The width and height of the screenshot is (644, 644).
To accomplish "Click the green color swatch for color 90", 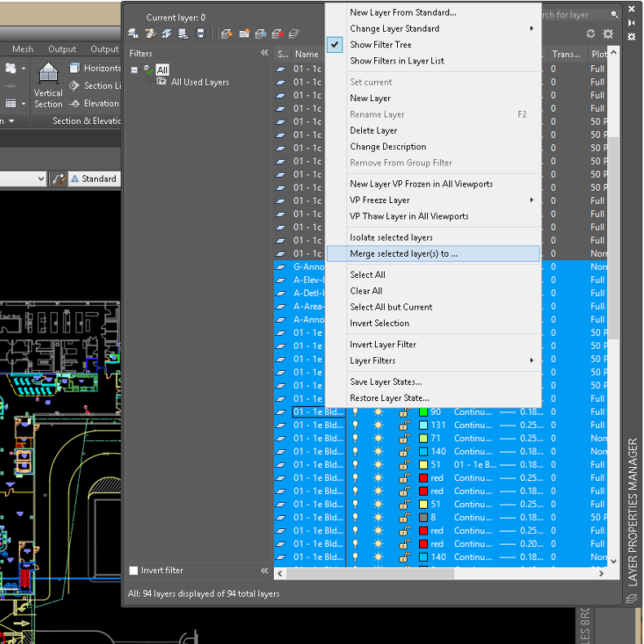I will [x=423, y=412].
